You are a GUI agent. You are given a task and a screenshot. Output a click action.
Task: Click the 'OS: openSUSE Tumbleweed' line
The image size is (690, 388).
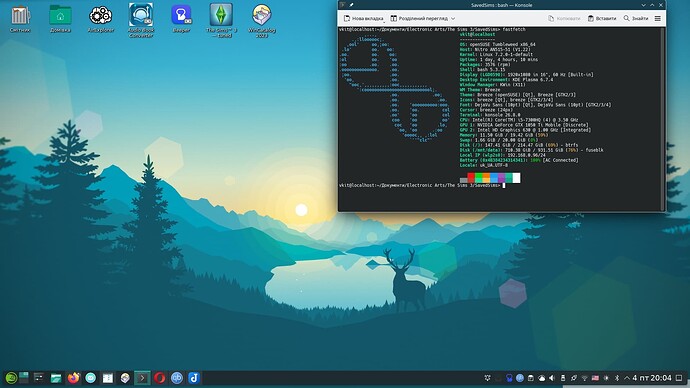[x=497, y=44]
